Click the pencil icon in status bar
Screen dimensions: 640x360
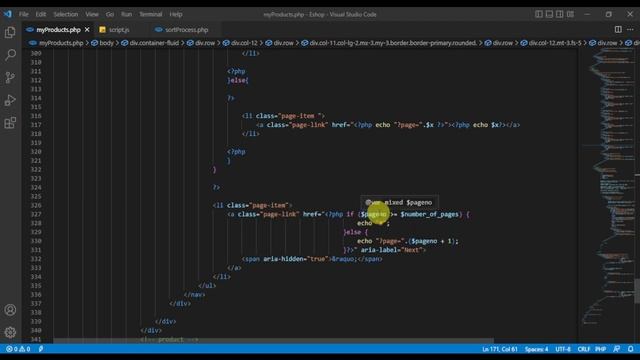pyautogui.click(x=41, y=349)
